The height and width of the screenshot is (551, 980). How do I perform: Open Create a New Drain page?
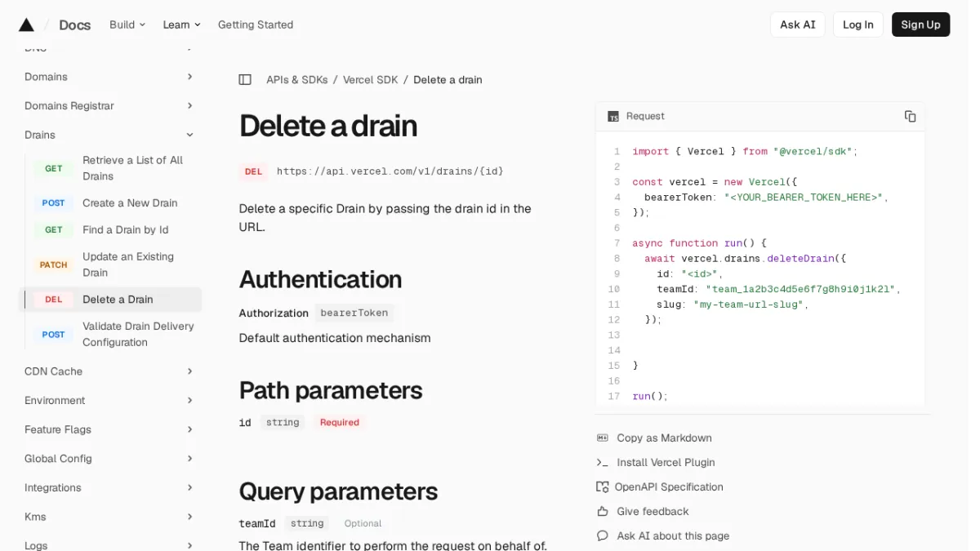tap(130, 203)
